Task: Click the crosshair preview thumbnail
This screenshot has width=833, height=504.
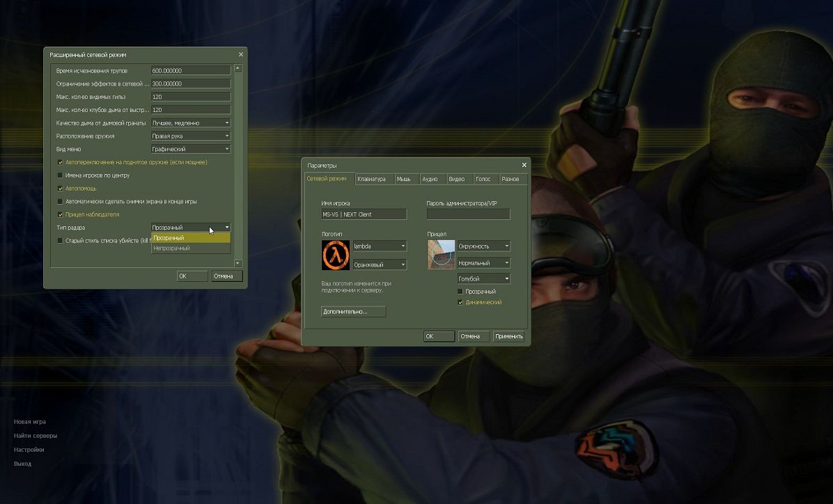Action: (x=441, y=255)
